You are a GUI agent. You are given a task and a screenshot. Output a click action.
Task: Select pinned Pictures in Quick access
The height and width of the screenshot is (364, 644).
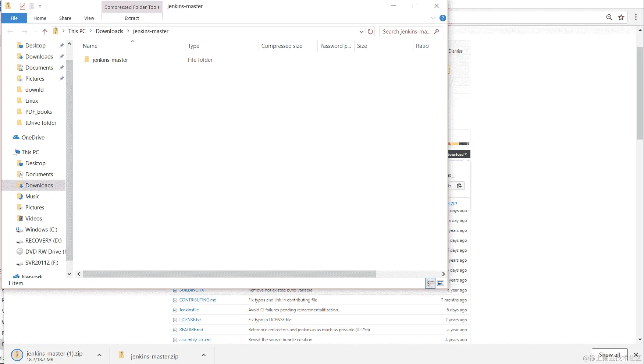35,79
